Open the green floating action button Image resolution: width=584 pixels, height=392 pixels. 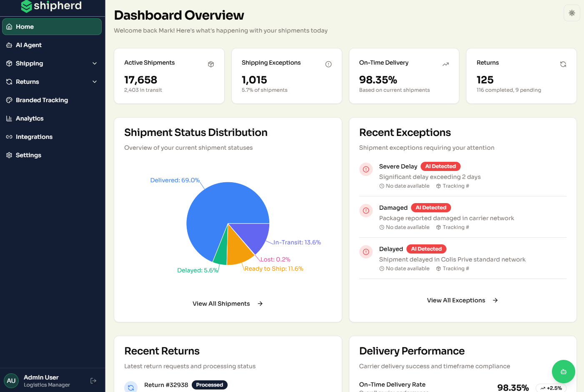coord(563,372)
